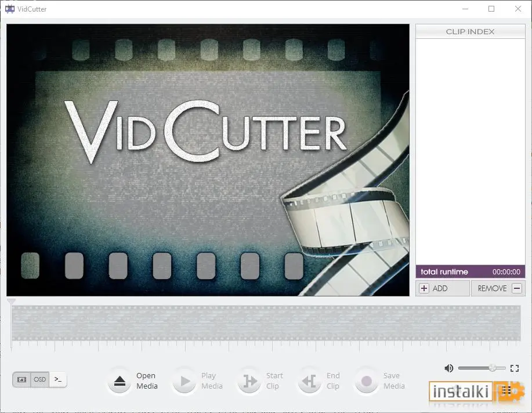Mute audio with the speaker icon

(449, 368)
